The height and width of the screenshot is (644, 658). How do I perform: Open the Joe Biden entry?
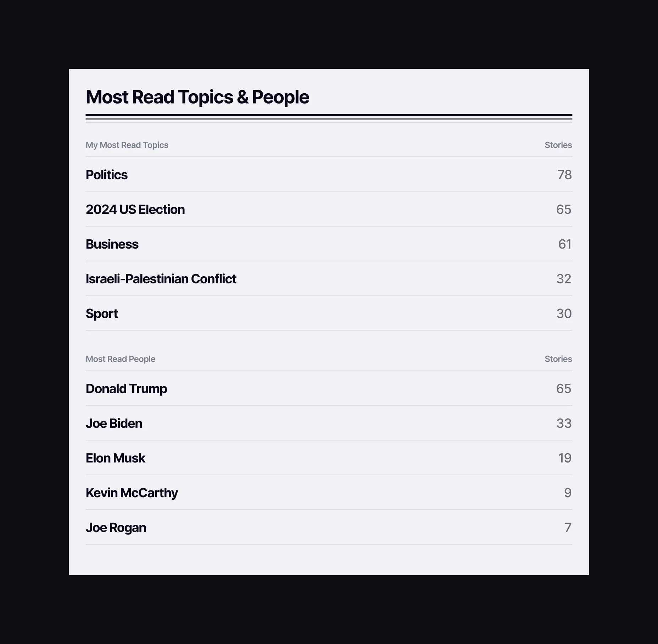tap(329, 423)
